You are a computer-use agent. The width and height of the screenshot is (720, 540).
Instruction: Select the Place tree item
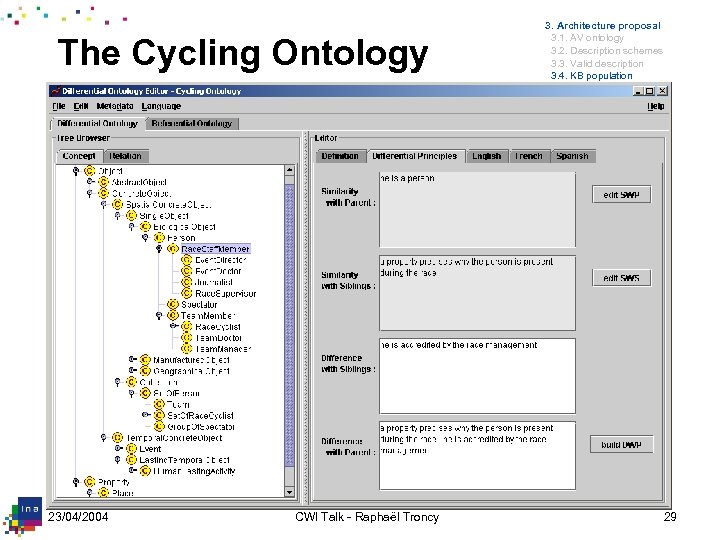(x=123, y=493)
